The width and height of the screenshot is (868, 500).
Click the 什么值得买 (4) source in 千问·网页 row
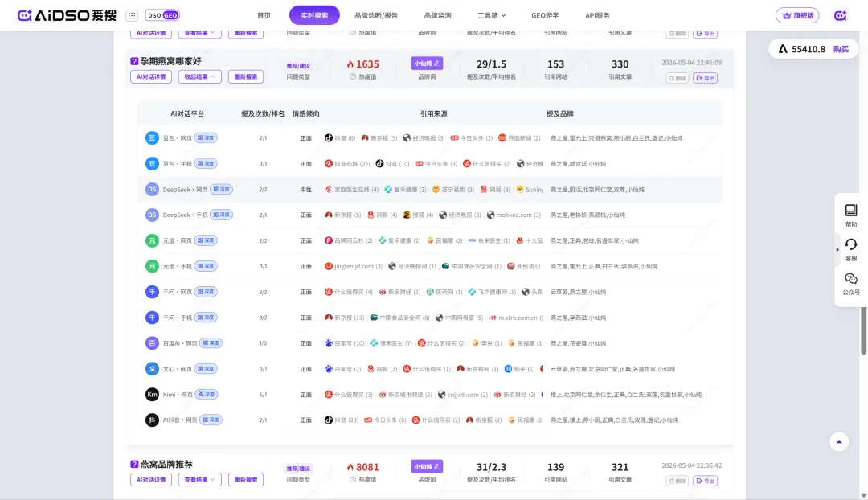coord(349,292)
